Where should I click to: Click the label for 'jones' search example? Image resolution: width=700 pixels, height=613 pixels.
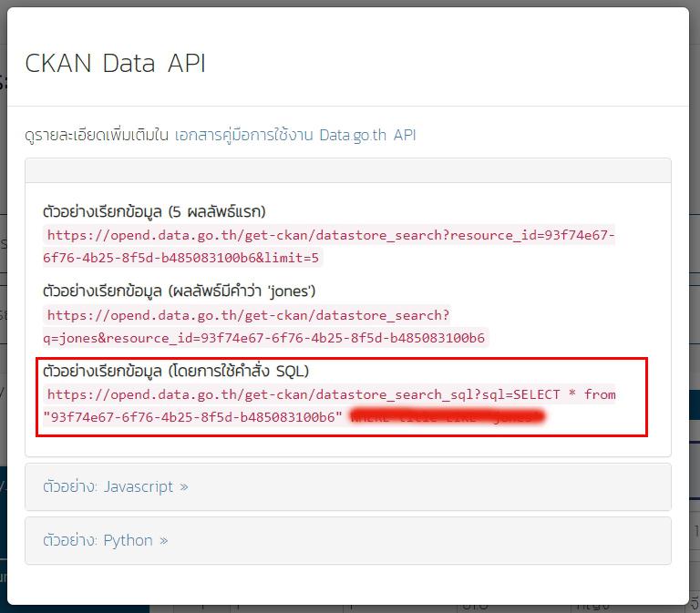coord(179,291)
